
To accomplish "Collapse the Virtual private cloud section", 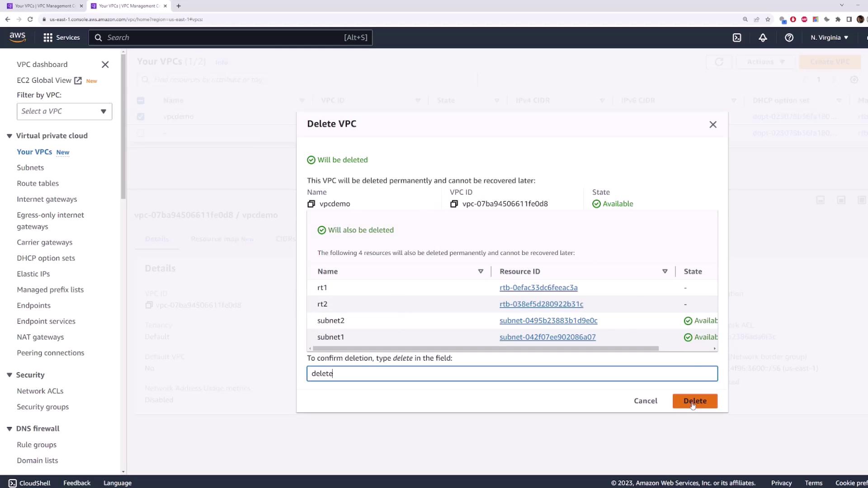I will pos(9,136).
